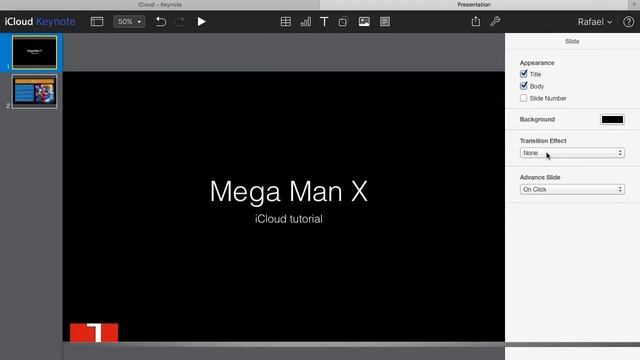Open the Background color swatch
640x360 pixels.
pyautogui.click(x=612, y=120)
